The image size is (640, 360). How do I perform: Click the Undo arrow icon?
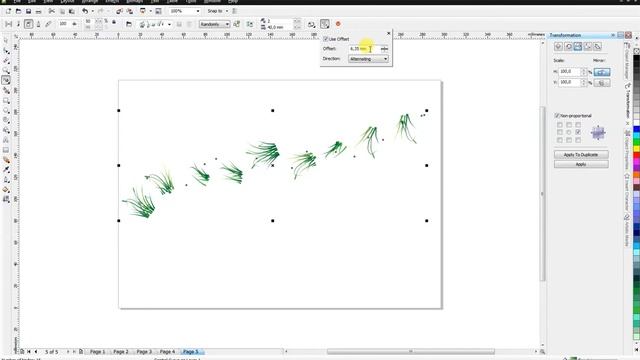(x=85, y=11)
